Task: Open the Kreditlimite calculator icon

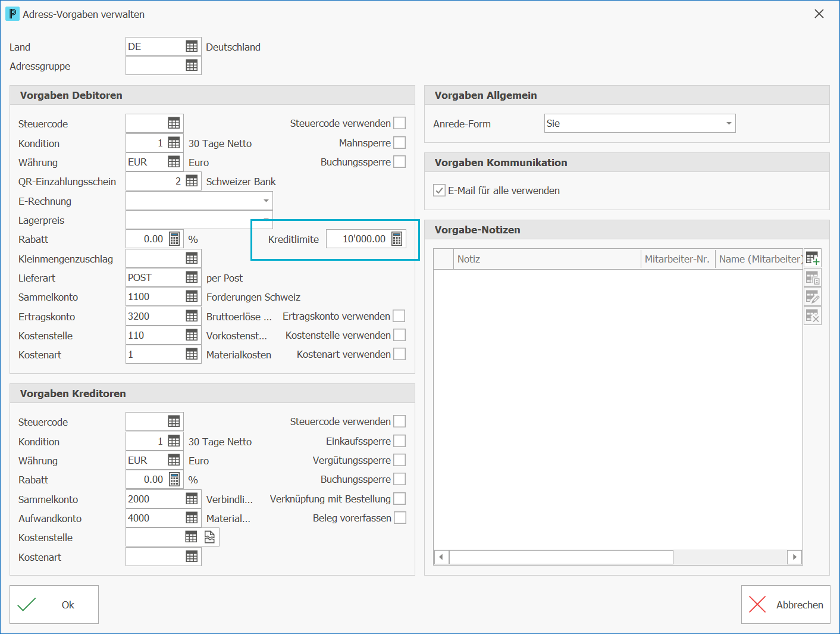Action: [397, 239]
